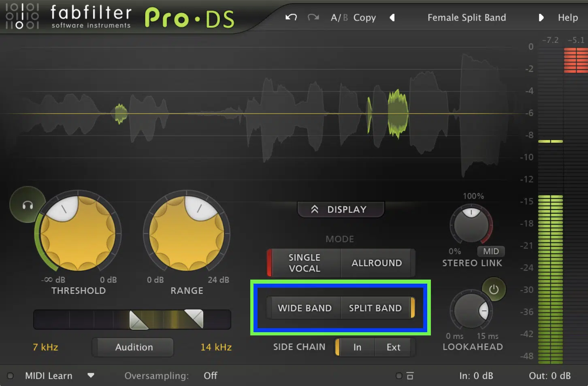Go to the previous preset arrow
The height and width of the screenshot is (386, 588).
tap(392, 18)
